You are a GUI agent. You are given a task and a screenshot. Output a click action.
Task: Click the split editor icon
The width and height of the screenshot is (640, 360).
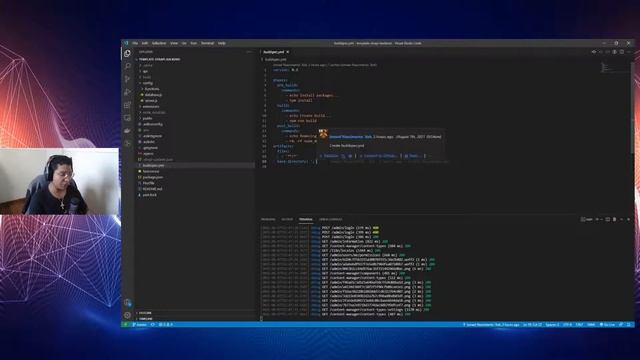pyautogui.click(x=622, y=52)
